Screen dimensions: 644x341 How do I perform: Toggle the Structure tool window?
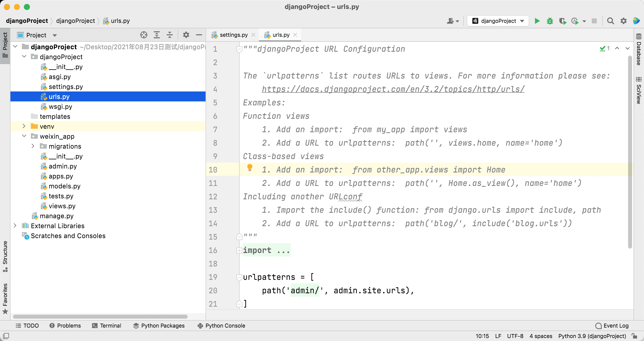click(5, 257)
